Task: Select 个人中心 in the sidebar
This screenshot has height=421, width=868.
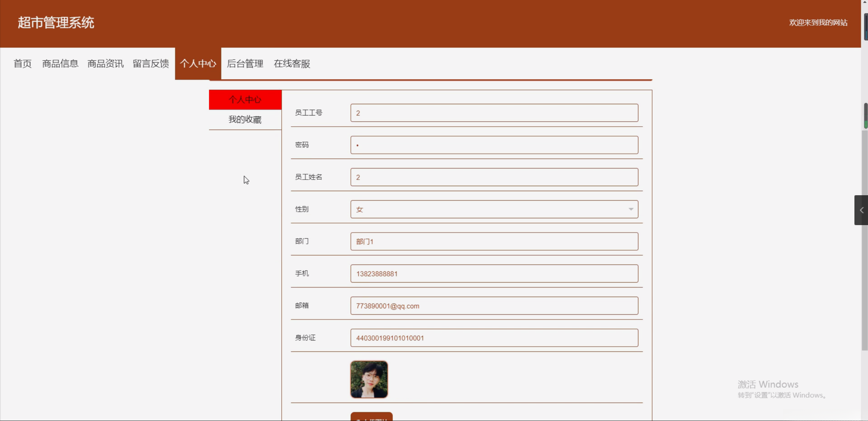Action: click(x=245, y=99)
